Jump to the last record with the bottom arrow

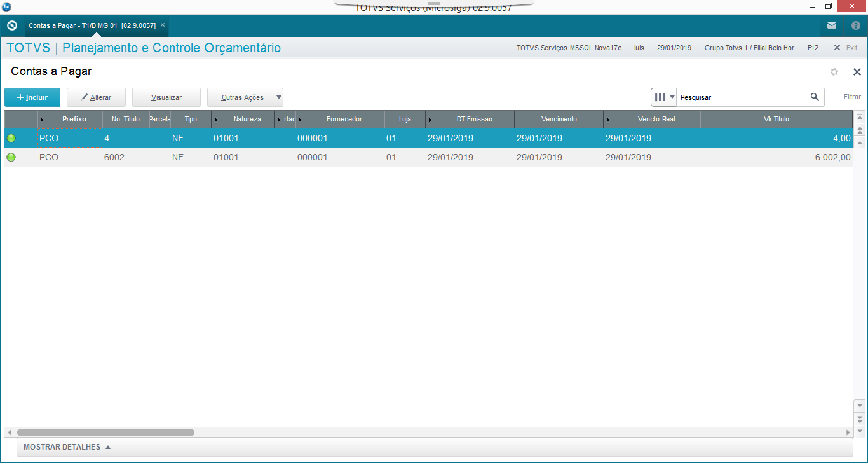click(860, 431)
